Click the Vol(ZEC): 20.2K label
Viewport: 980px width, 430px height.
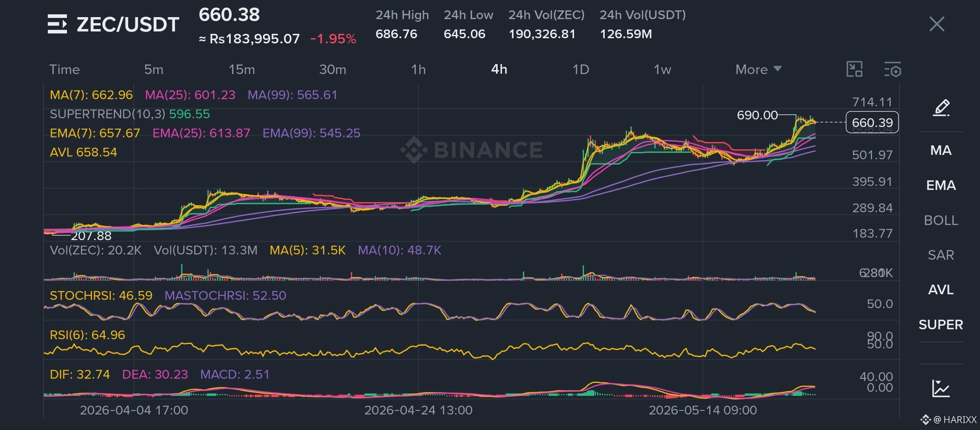click(x=96, y=250)
